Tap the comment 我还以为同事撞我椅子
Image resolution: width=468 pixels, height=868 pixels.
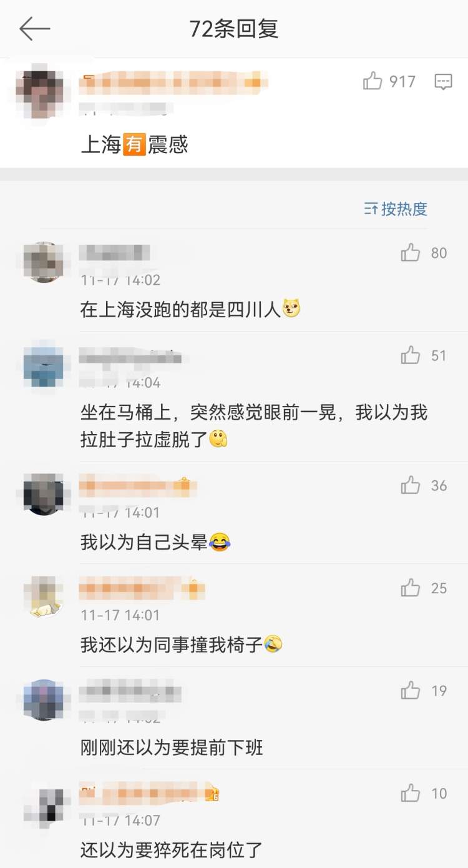pos(182,644)
